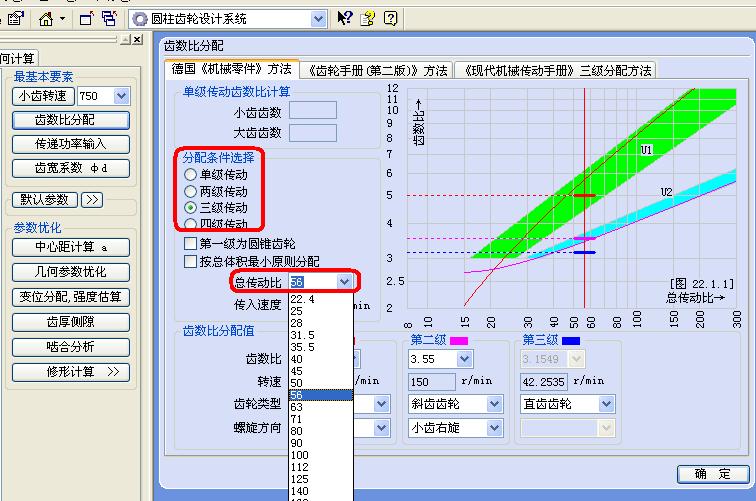756x501 pixels.
Task: Open the 齿厚侧隙 calculation
Action: [70, 322]
